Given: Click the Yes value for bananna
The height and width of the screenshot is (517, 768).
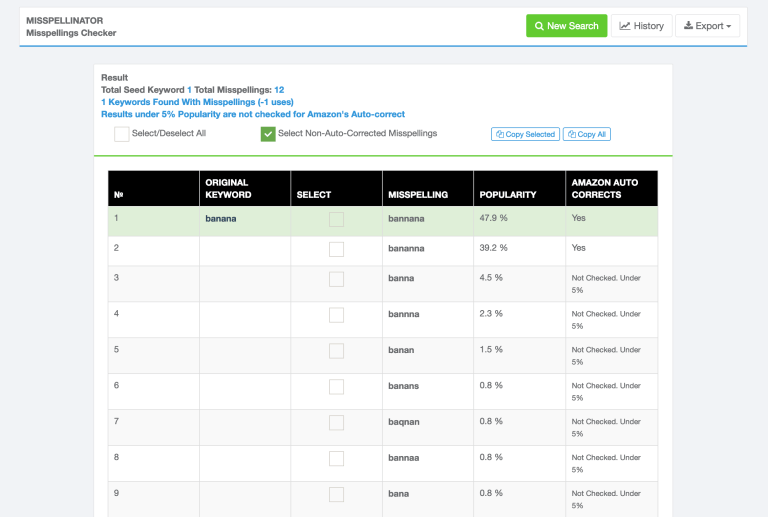Looking at the screenshot, I should point(578,248).
